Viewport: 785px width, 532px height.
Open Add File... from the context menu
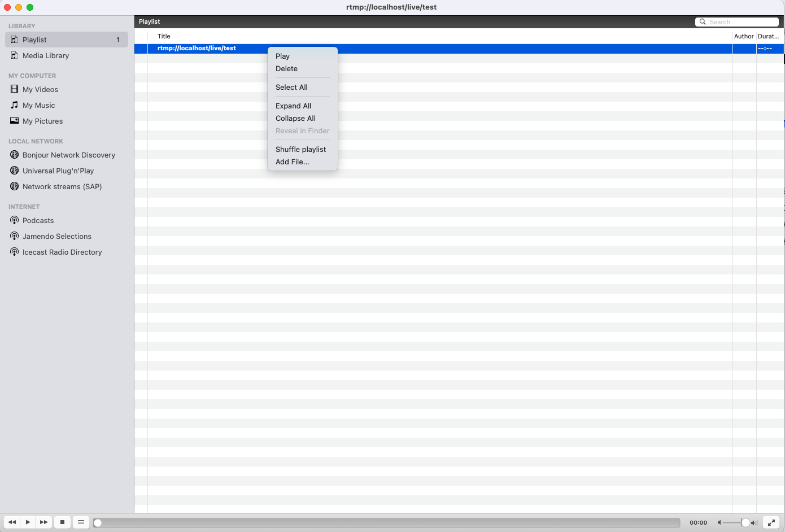point(292,162)
